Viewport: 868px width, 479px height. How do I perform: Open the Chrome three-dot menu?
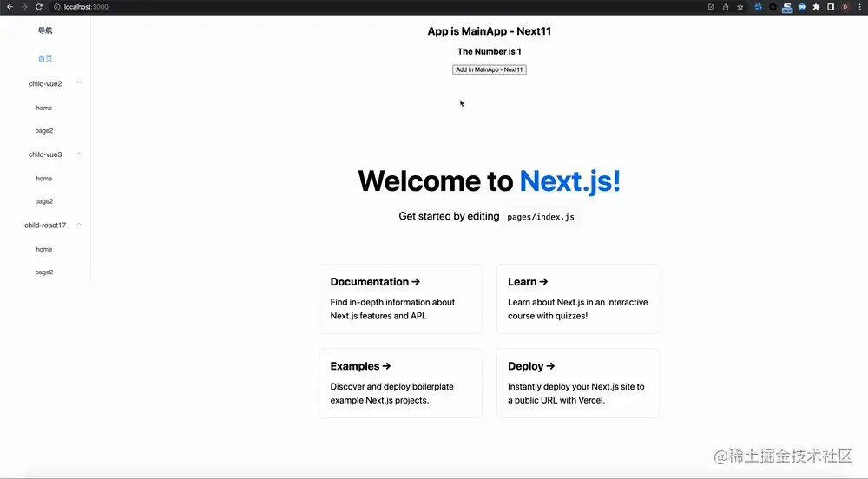point(859,7)
